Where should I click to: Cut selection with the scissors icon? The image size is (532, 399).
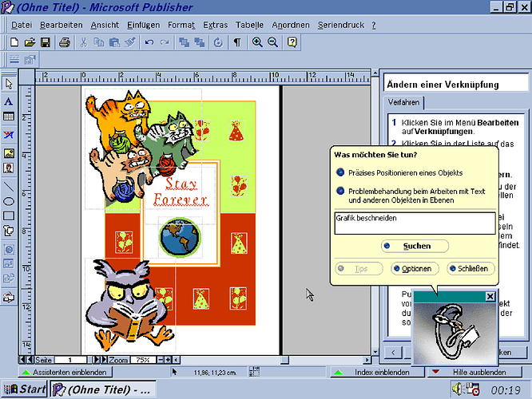(x=83, y=42)
